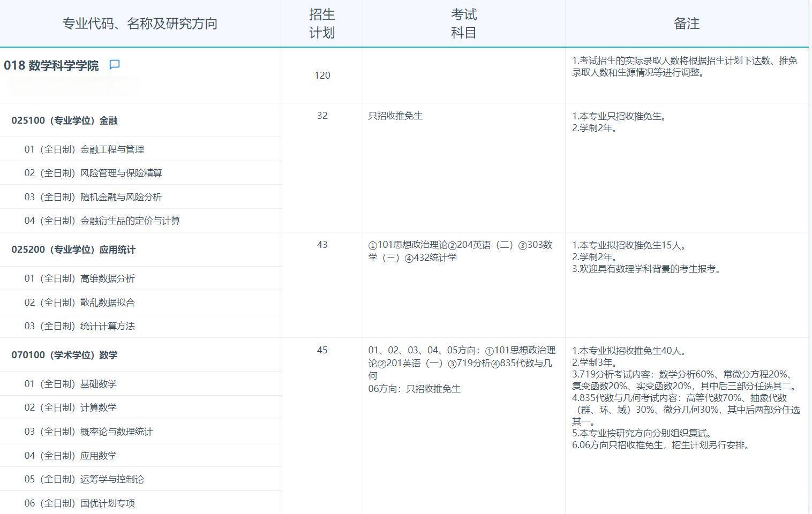Click the 070100（学术学位）数学 program heading

65,354
